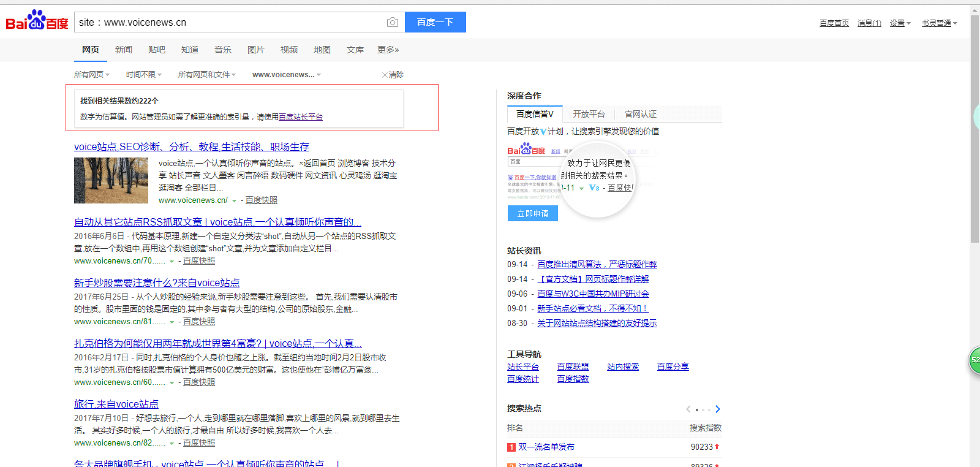Open news 新手站点必看文档，不得不知！
This screenshot has height=467, width=980.
pos(592,309)
